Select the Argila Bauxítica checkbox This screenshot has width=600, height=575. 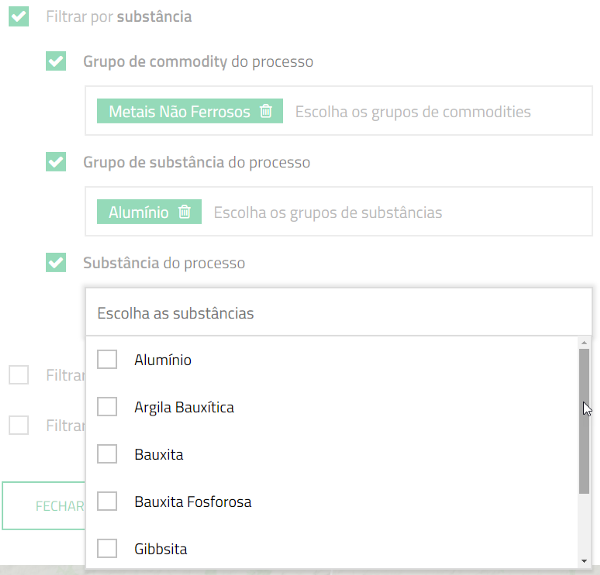(x=107, y=407)
